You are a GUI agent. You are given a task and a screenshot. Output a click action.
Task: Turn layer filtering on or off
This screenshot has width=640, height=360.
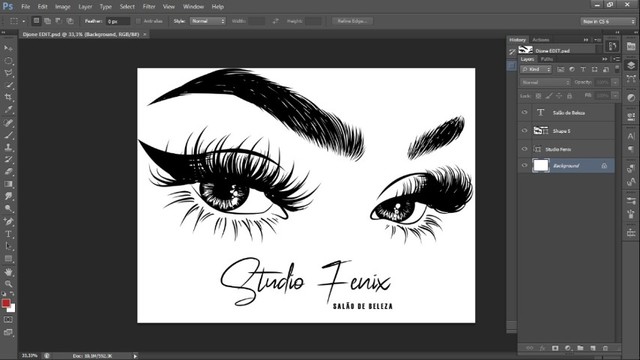[617, 69]
